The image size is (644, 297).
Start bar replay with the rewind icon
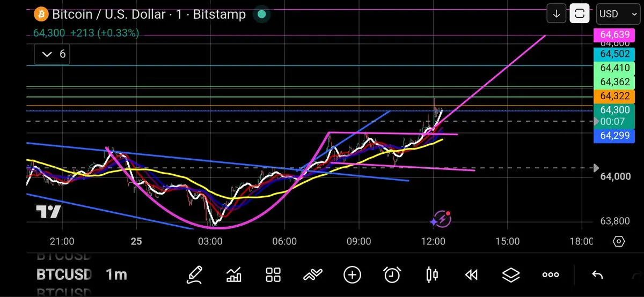[471, 275]
